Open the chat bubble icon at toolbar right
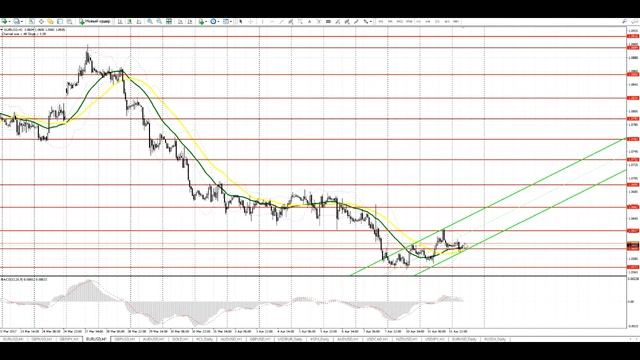Screen dimensions: 640x360 click(x=635, y=21)
